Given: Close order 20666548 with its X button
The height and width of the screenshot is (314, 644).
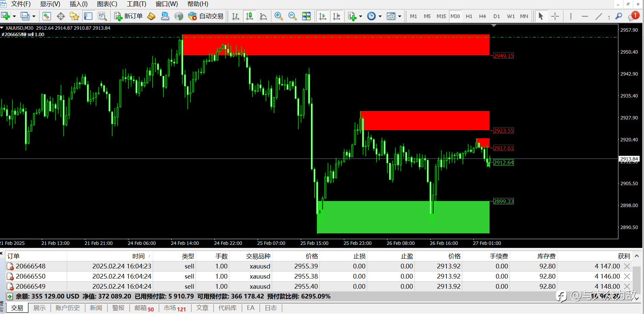Looking at the screenshot, I should 627,266.
